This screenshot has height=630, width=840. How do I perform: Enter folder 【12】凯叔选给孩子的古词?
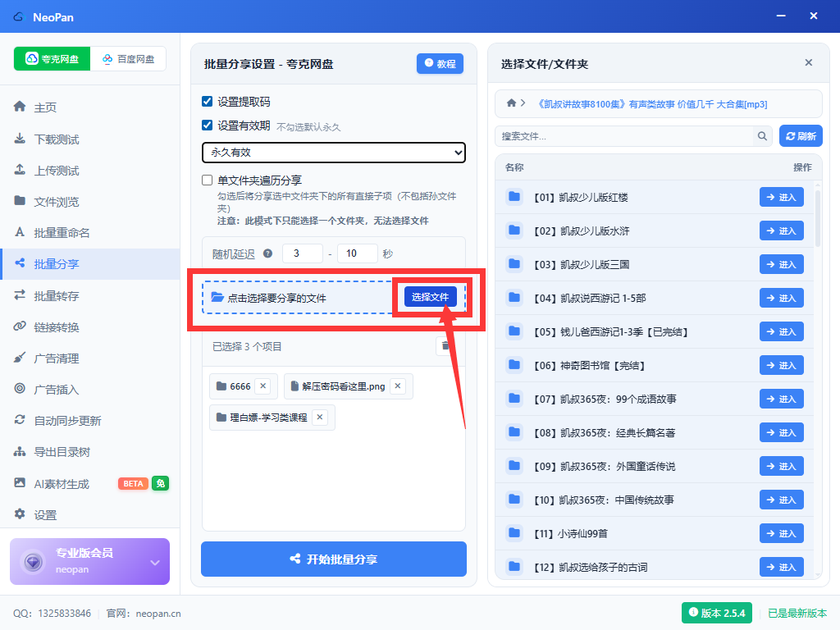pos(782,567)
